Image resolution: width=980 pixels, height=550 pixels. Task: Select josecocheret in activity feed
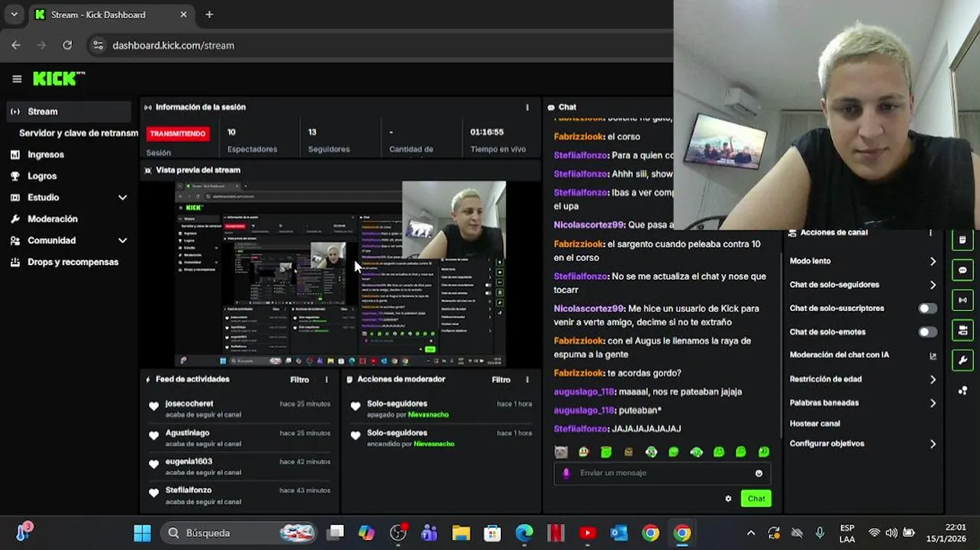[x=189, y=403]
